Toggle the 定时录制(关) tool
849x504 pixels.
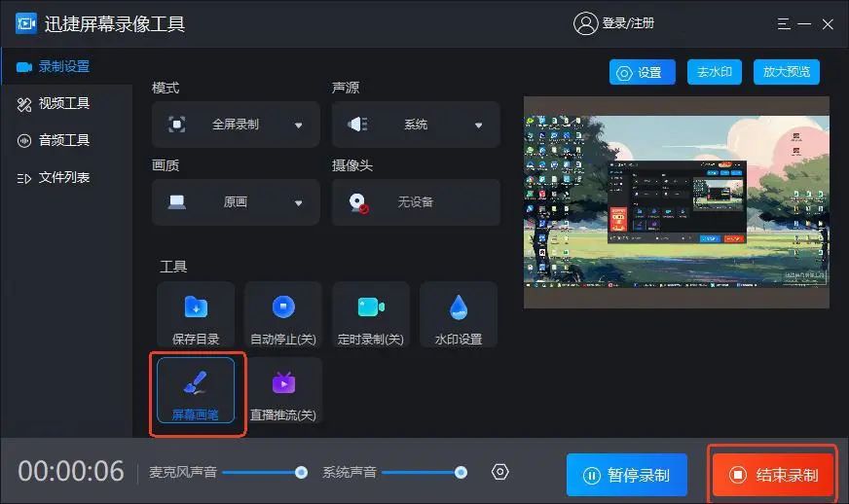(371, 314)
